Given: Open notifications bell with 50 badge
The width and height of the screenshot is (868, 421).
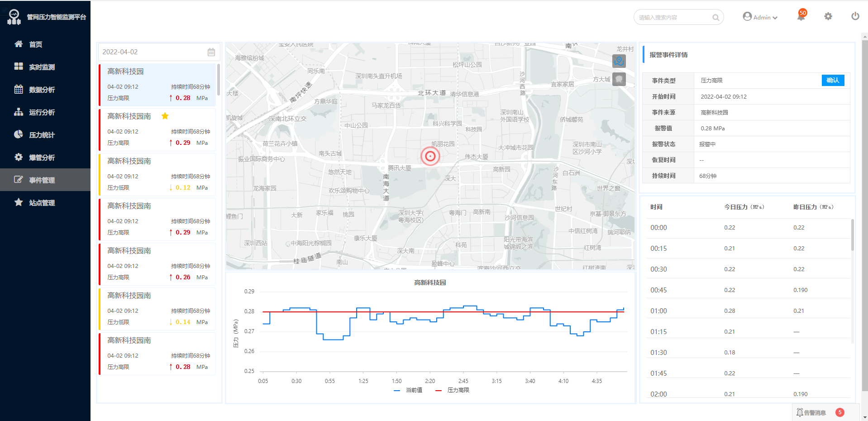Looking at the screenshot, I should (801, 16).
